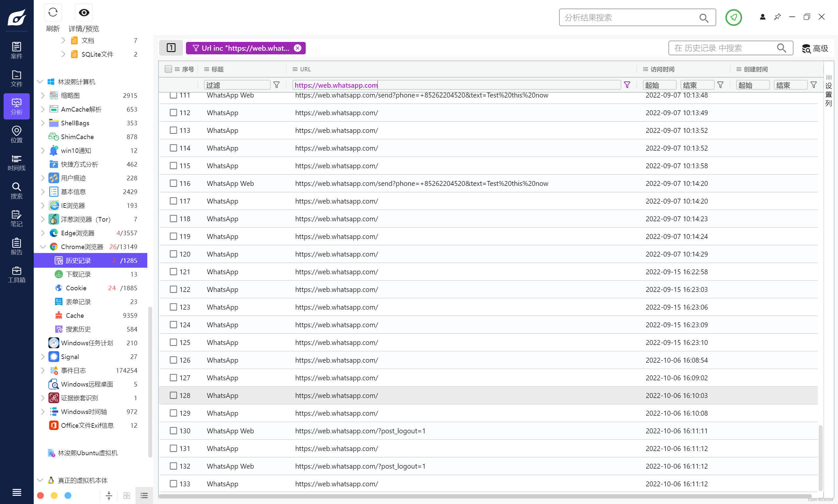Select the Cookie item under Chrome
Viewport: 838px width, 504px height.
click(x=76, y=288)
